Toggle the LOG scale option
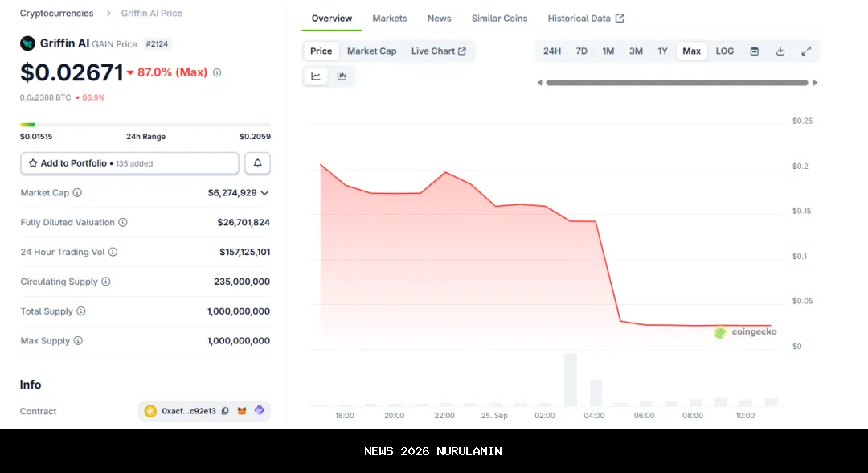 coord(724,51)
